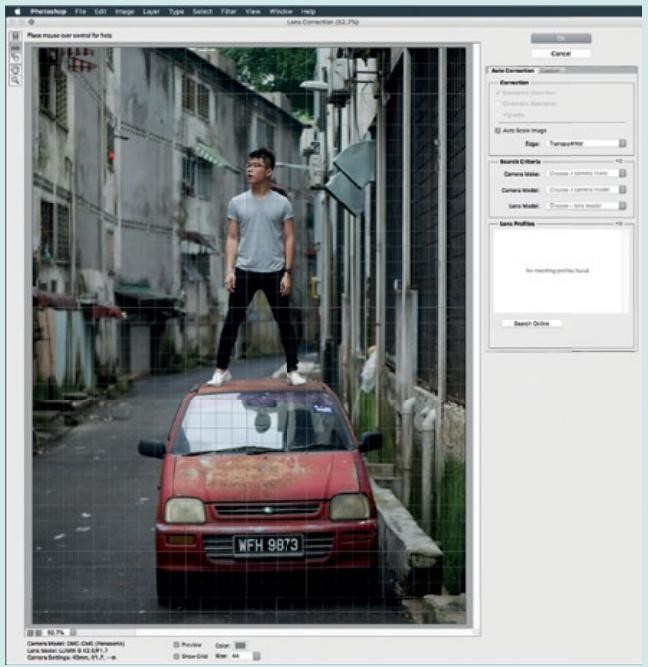The width and height of the screenshot is (648, 667).
Task: Click the photo preview of man on car
Action: 249,335
